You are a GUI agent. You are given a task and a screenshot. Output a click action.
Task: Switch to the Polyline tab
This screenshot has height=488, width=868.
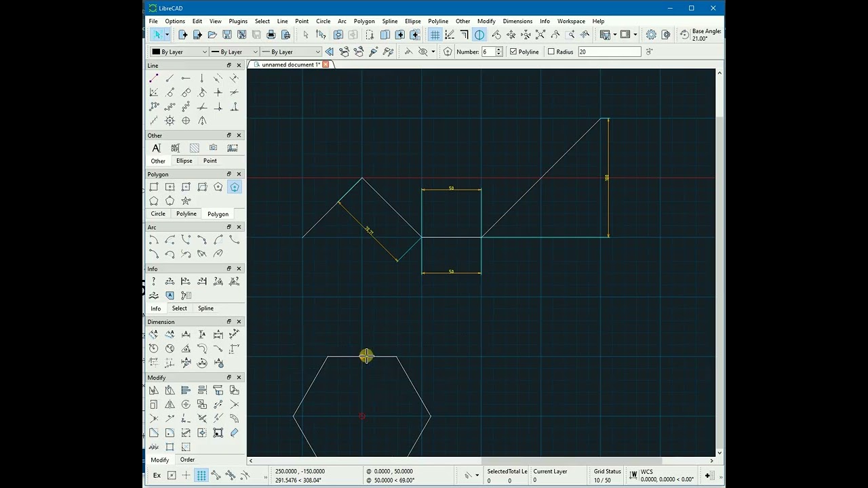tap(186, 213)
